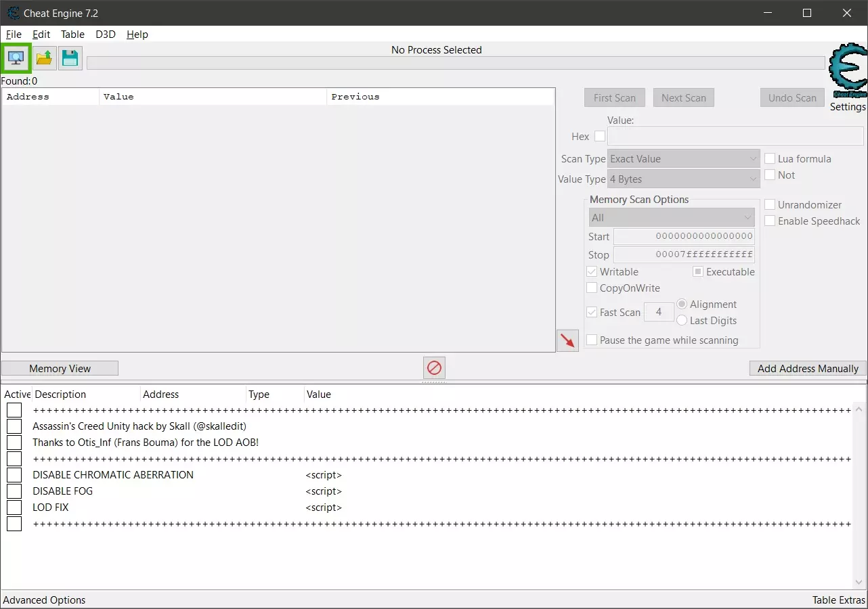Click the Memory View button
The height and width of the screenshot is (609, 868).
click(x=60, y=369)
